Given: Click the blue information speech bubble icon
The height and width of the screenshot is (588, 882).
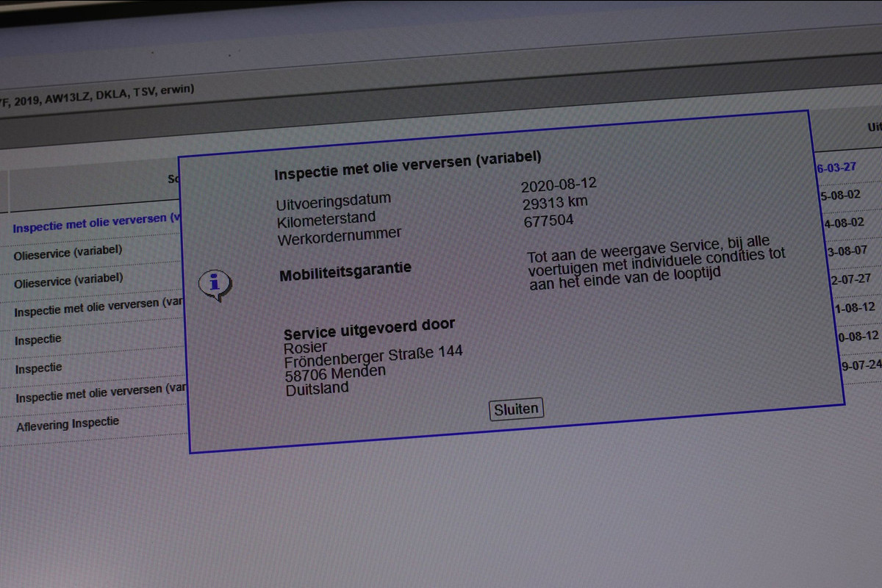Looking at the screenshot, I should 215,283.
